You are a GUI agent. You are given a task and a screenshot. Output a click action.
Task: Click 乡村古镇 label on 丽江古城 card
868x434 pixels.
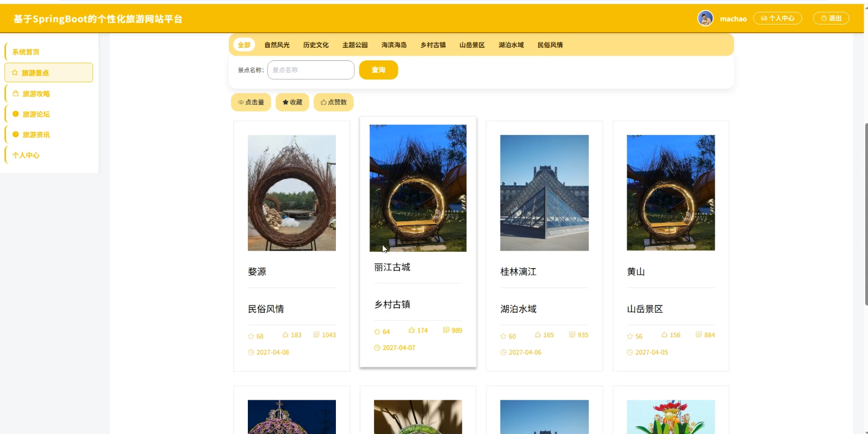tap(392, 305)
